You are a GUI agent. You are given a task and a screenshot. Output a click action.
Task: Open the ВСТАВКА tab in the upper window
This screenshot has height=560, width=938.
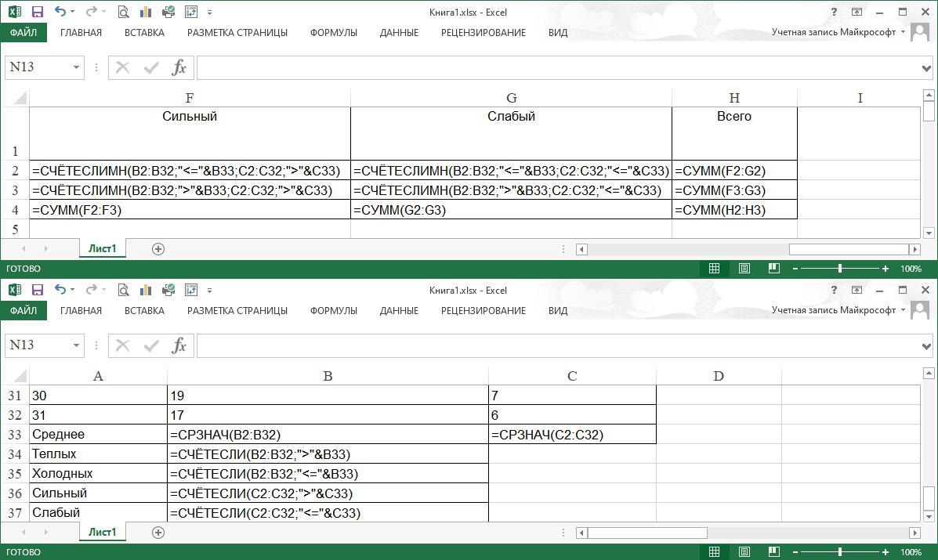144,32
